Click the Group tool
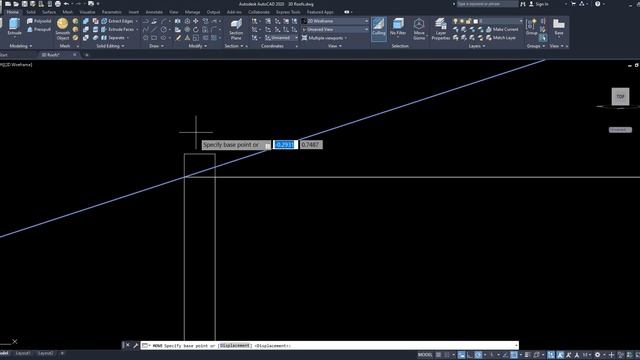 tap(531, 27)
